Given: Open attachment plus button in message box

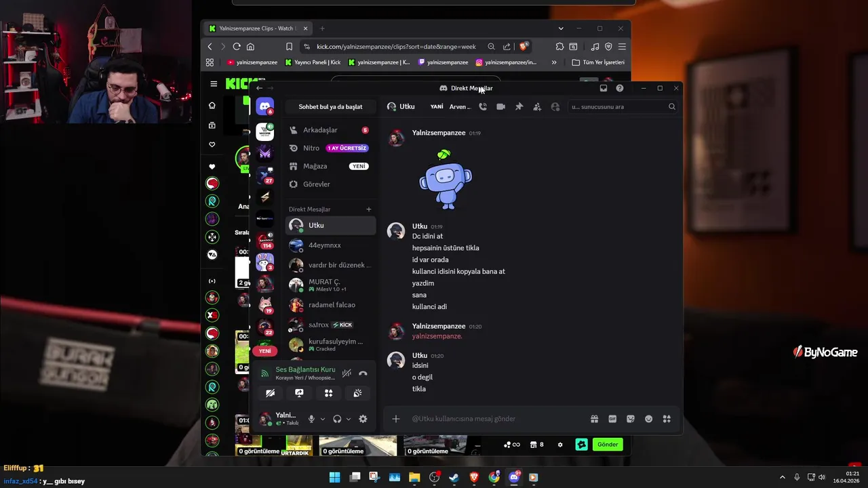Looking at the screenshot, I should coord(396,419).
